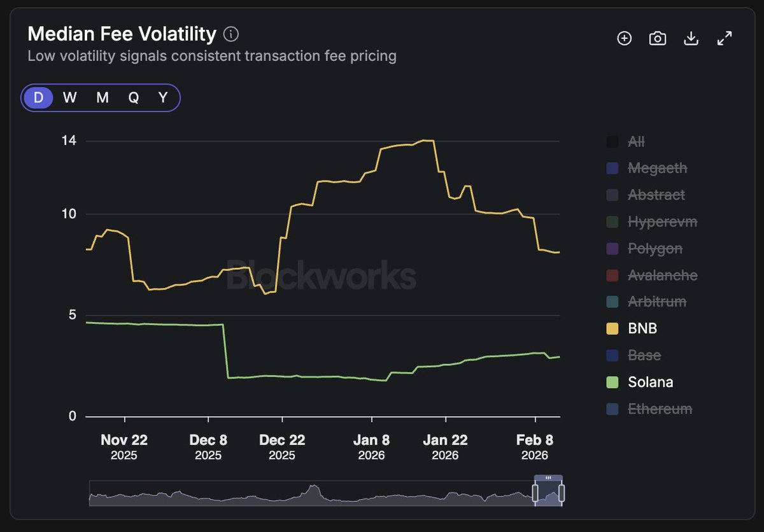Show the Megaeth series

[x=647, y=169]
